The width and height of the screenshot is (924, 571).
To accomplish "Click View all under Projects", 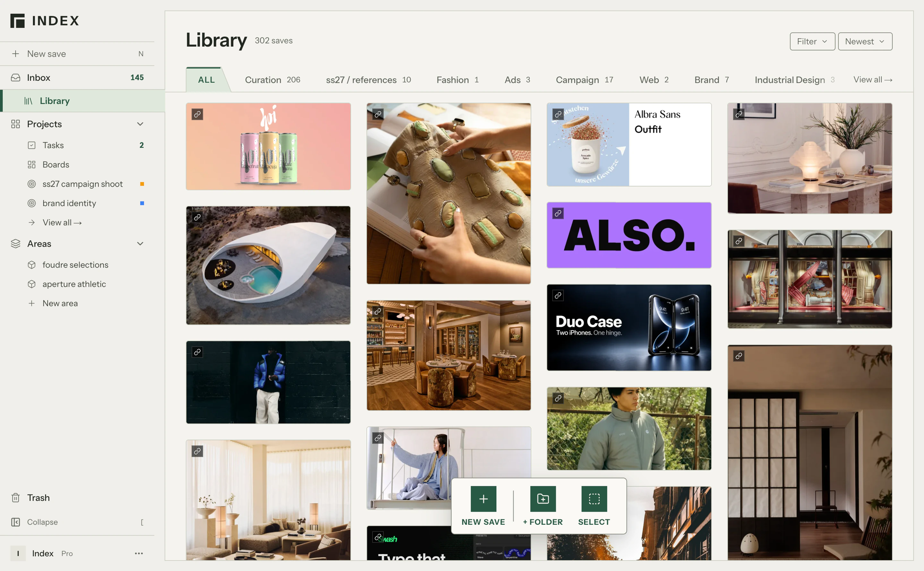I will click(62, 222).
